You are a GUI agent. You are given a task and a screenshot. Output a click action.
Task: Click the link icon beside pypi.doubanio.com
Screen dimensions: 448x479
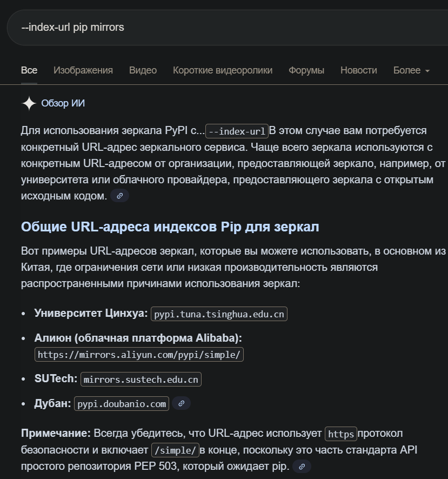pyautogui.click(x=181, y=403)
